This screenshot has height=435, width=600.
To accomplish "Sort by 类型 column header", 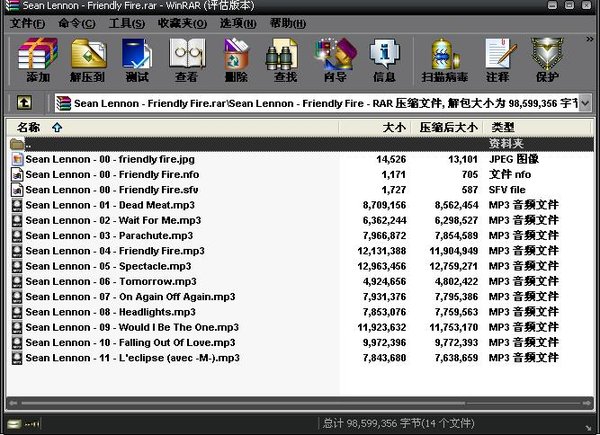I will [x=537, y=127].
